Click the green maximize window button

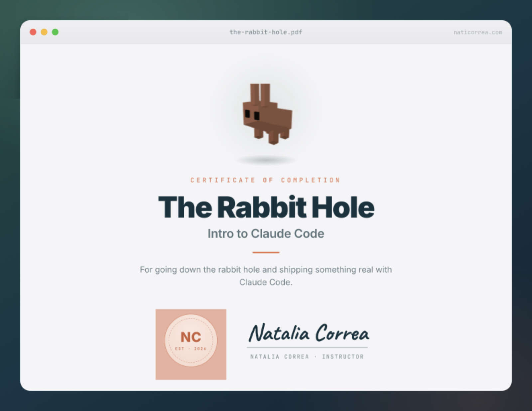[x=55, y=32]
